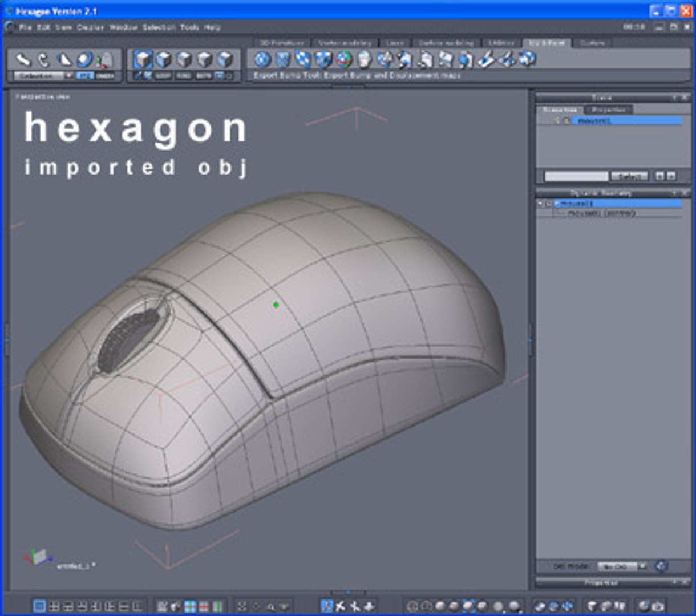Select the highlighted smooth-with-edges display mode sphere
This screenshot has width=696, height=616.
(469, 606)
